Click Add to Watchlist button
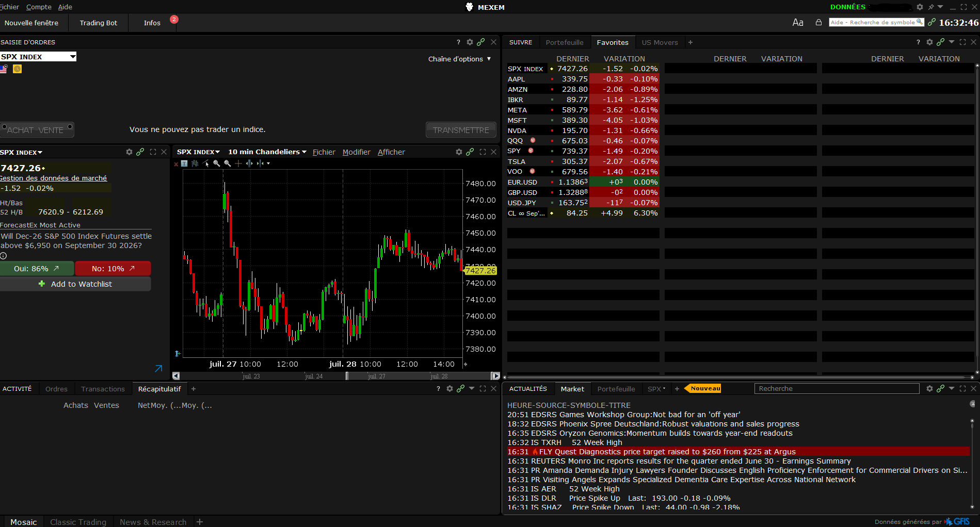 coord(75,284)
